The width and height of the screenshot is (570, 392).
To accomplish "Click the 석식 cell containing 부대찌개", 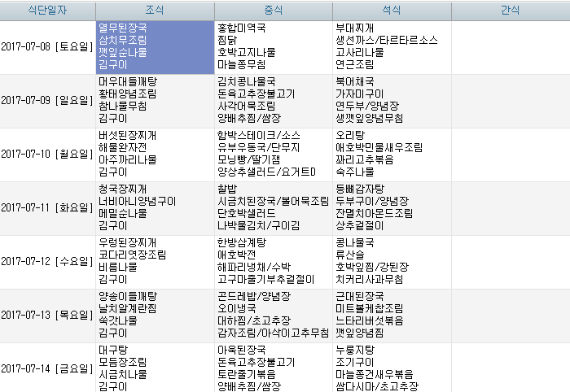I will pyautogui.click(x=392, y=47).
